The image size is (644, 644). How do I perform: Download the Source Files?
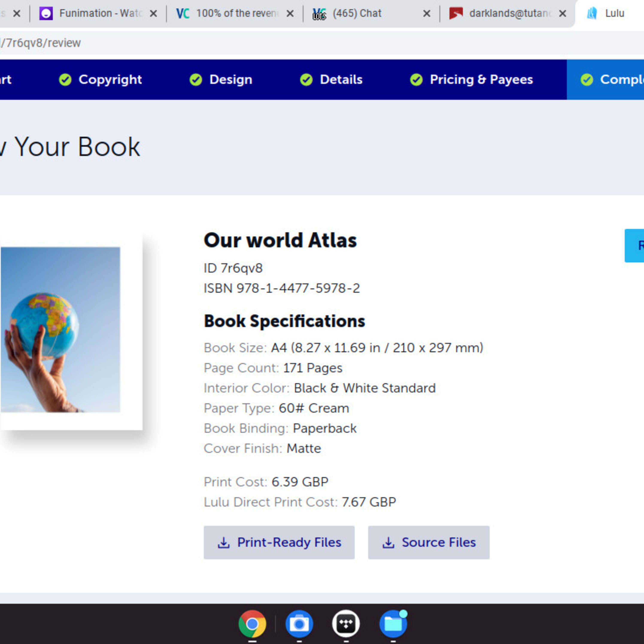429,543
